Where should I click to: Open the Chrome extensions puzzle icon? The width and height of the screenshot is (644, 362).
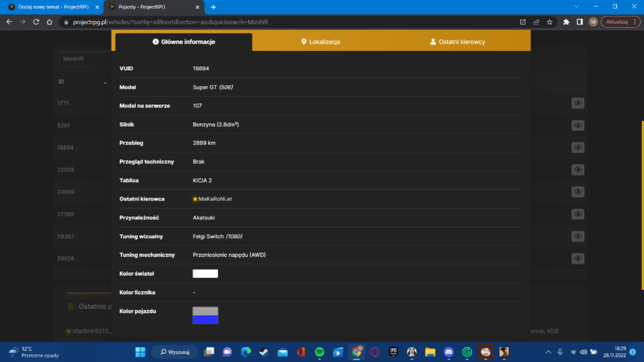[x=566, y=22]
